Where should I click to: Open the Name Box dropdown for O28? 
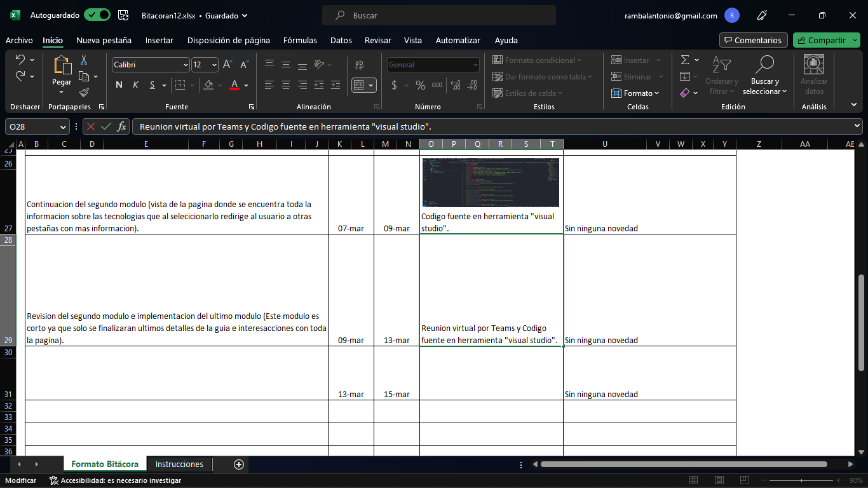tap(63, 126)
